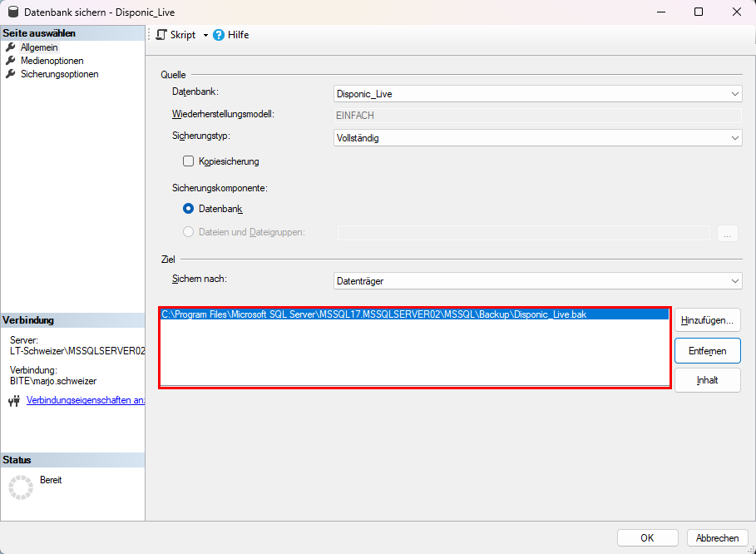The height and width of the screenshot is (554, 756).
Task: Click the ellipsis browse button for Dateigruppen
Action: pos(728,234)
